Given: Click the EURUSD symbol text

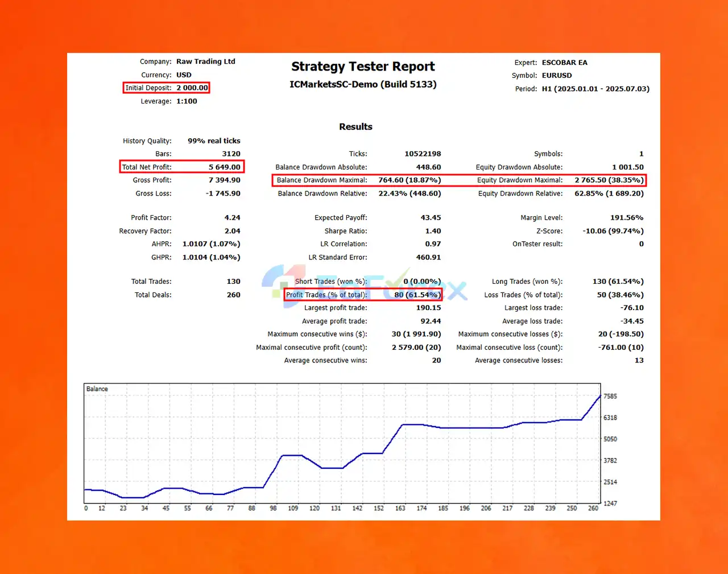Looking at the screenshot, I should (557, 75).
